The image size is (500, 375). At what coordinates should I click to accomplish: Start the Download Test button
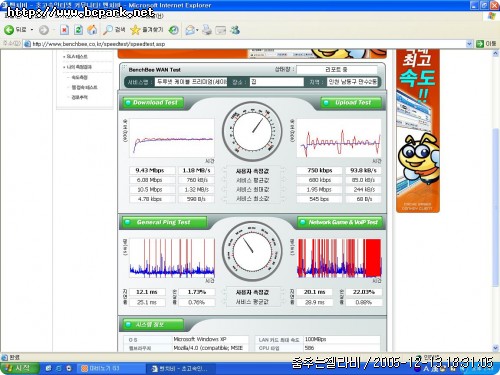153,103
